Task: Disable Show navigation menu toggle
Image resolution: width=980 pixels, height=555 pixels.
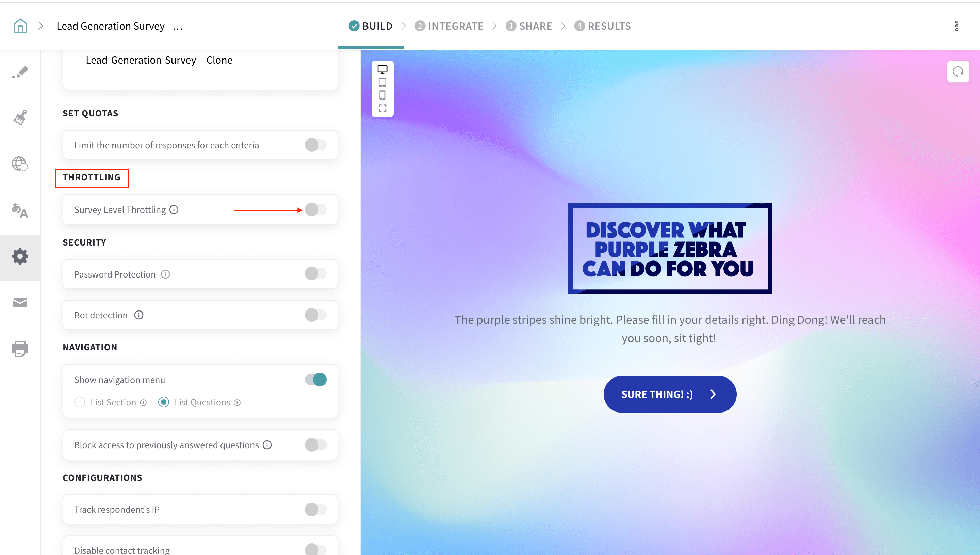Action: 316,380
